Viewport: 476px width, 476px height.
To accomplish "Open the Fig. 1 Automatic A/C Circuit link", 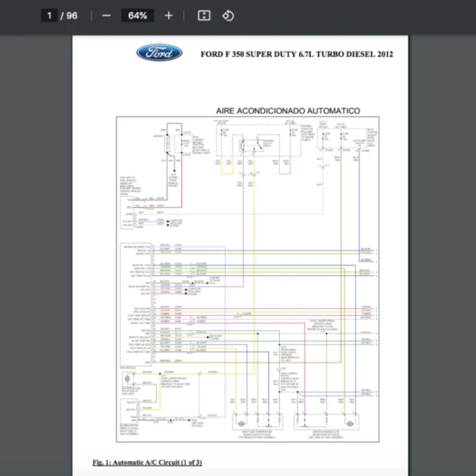I will pos(147,463).
